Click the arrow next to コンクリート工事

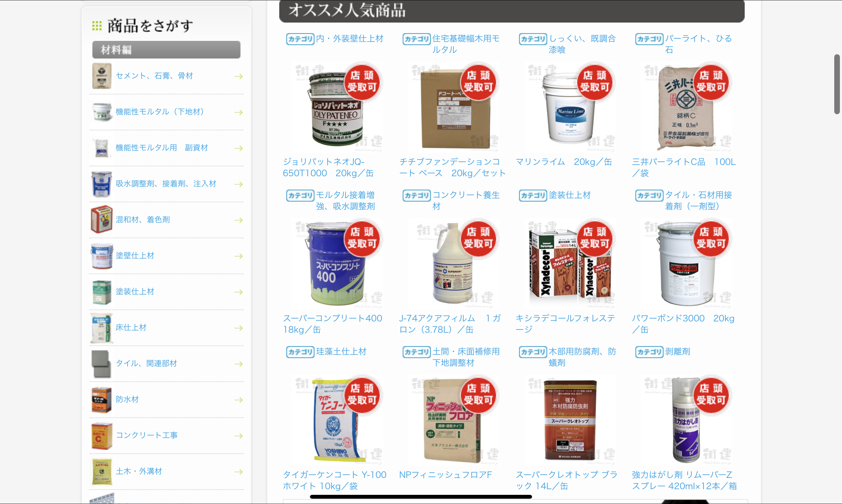click(239, 436)
